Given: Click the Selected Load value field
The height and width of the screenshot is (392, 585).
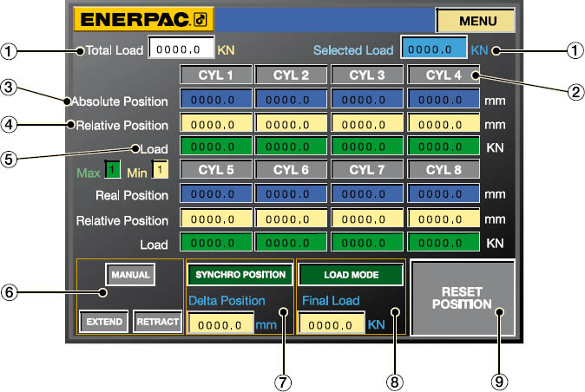Looking at the screenshot, I should point(433,50).
